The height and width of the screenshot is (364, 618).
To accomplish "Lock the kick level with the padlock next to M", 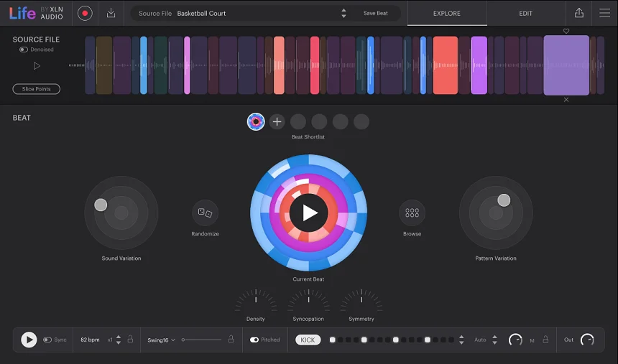I will click(545, 339).
